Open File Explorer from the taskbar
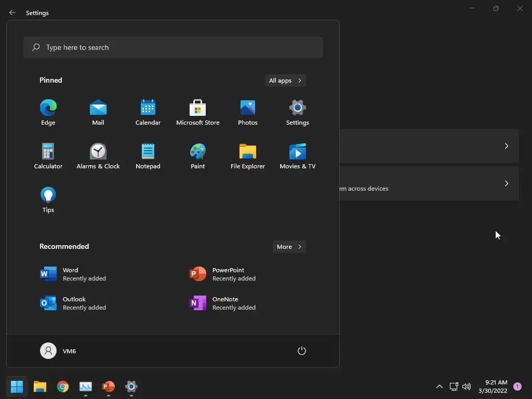The image size is (532, 399). 39,387
